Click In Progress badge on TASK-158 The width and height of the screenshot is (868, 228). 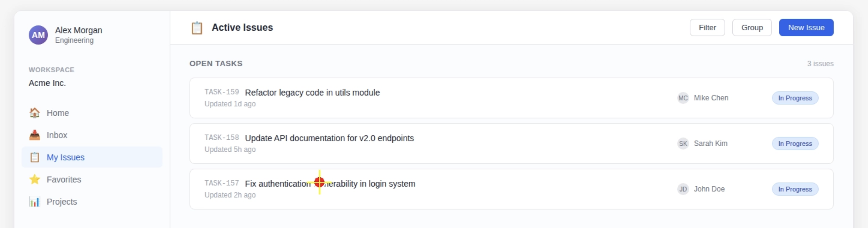click(795, 144)
